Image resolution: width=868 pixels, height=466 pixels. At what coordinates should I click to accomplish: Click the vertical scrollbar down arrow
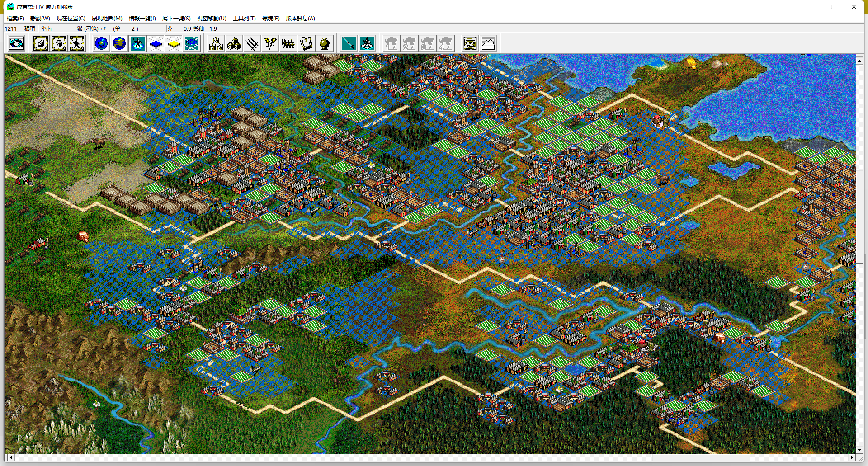pyautogui.click(x=859, y=450)
